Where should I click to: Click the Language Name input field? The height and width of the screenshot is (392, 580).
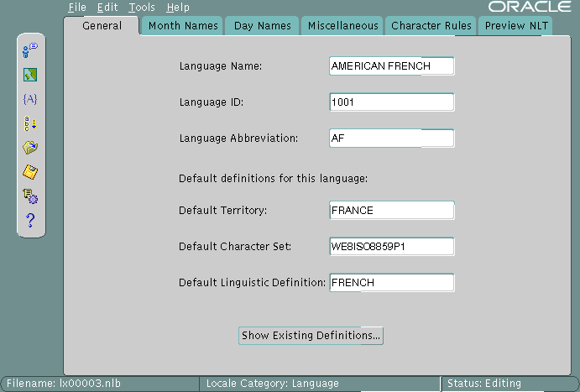[392, 65]
